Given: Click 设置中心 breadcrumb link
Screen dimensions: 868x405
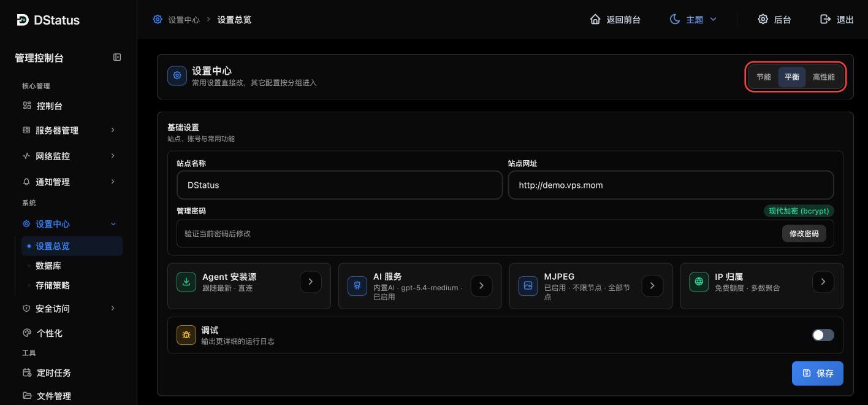Looking at the screenshot, I should (x=184, y=20).
